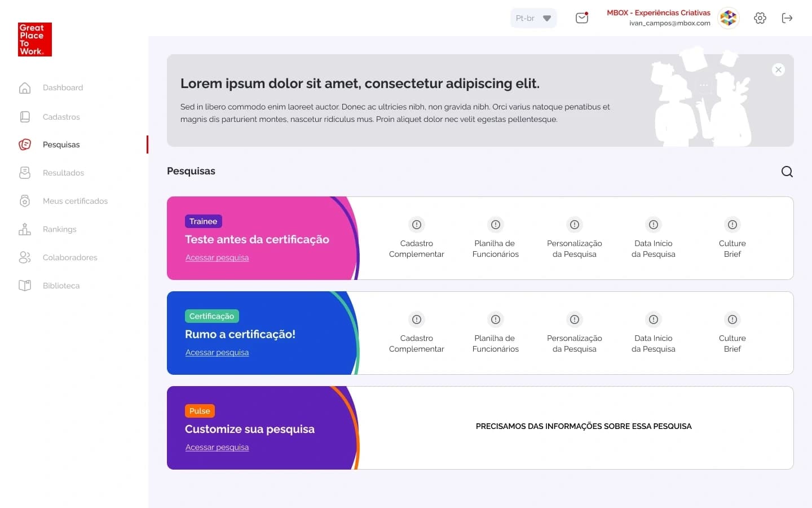812x508 pixels.
Task: Click Teste antes da certificação title
Action: [257, 239]
